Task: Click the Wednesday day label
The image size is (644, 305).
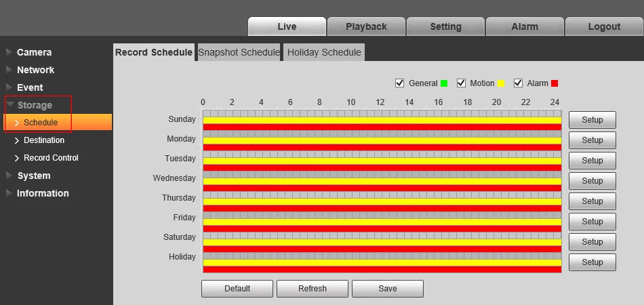Action: [174, 178]
